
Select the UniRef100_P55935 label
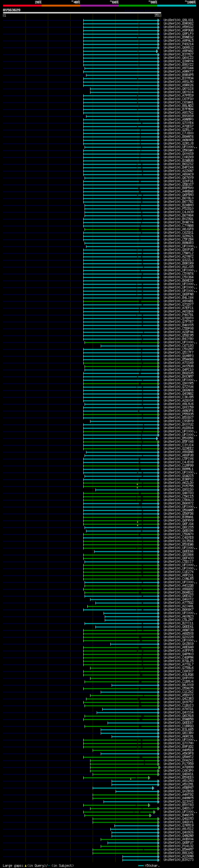pos(178,414)
